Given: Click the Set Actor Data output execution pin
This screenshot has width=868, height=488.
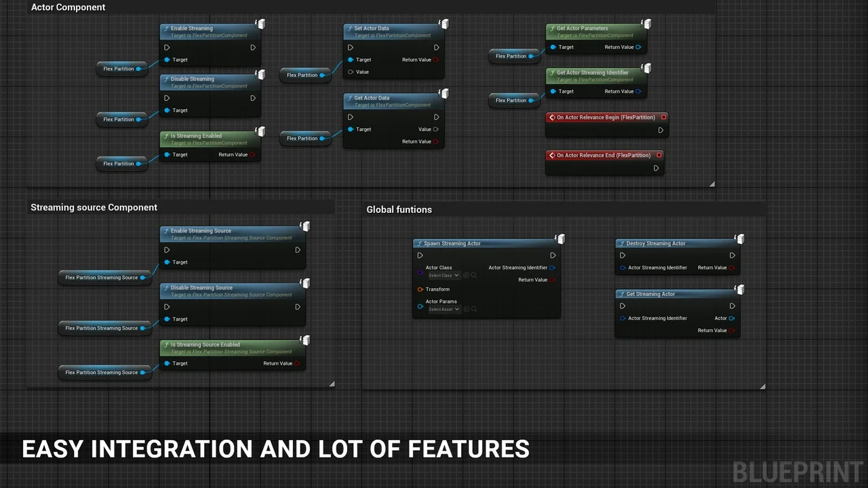Looking at the screenshot, I should click(436, 47).
